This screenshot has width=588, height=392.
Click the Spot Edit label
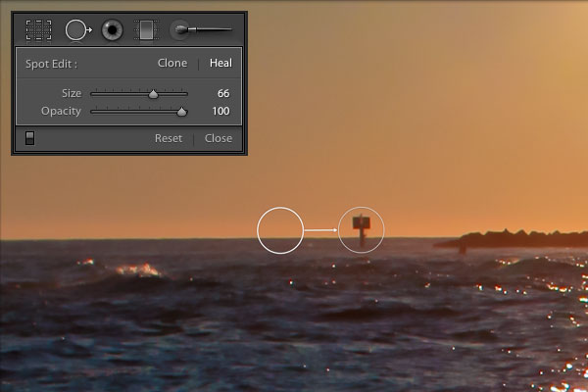pos(51,64)
